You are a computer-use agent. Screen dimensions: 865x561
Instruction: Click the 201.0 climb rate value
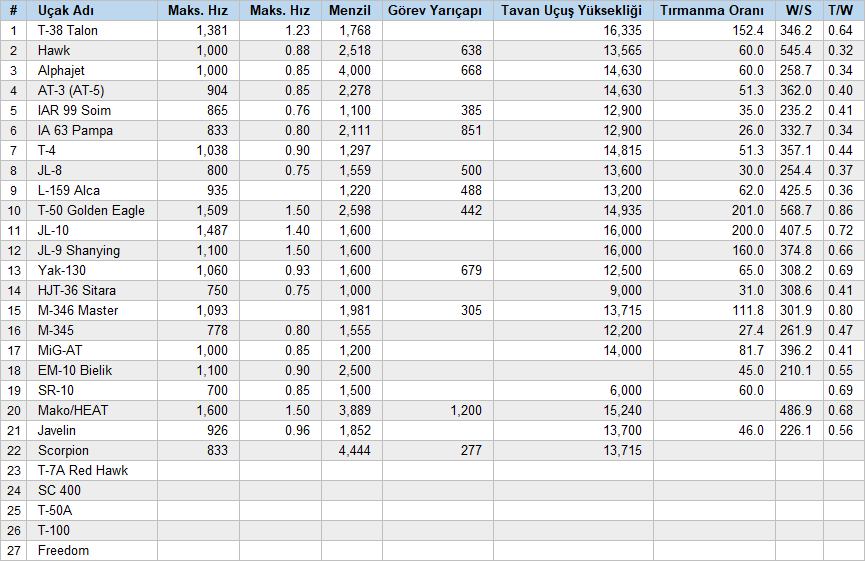(x=748, y=210)
